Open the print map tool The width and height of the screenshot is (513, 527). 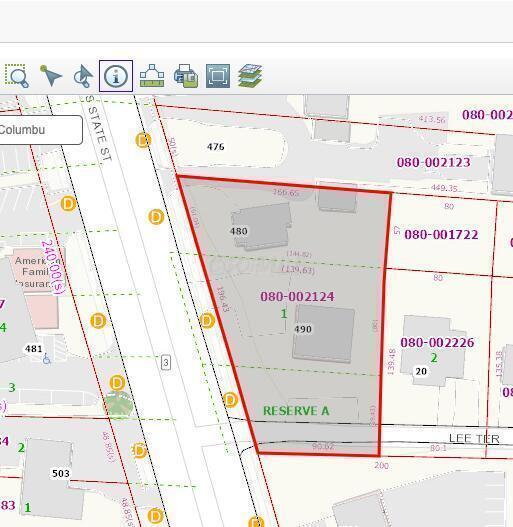(x=186, y=76)
